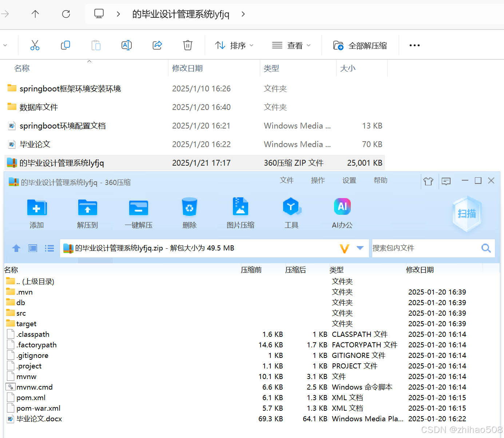Select the 毕业论文.docx file in archive

pyautogui.click(x=35, y=419)
